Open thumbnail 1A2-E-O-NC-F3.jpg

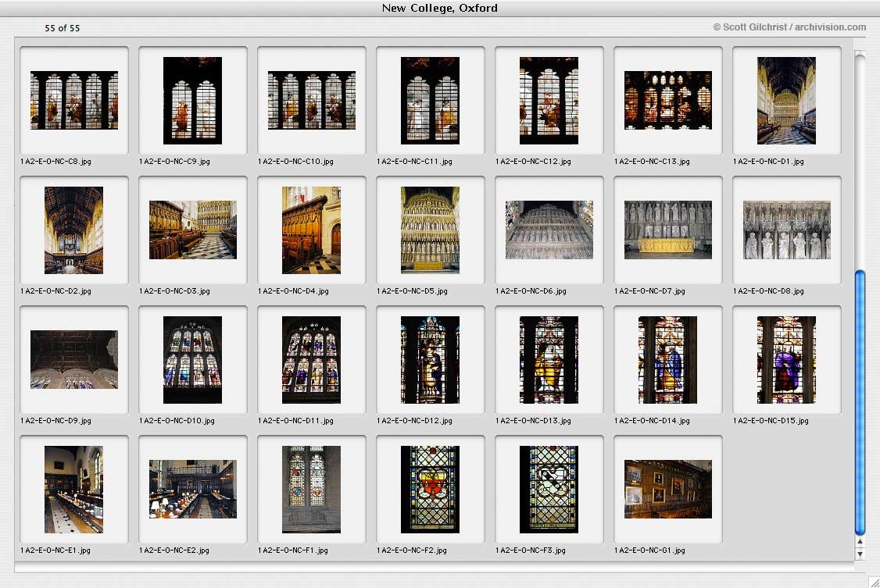pos(549,490)
